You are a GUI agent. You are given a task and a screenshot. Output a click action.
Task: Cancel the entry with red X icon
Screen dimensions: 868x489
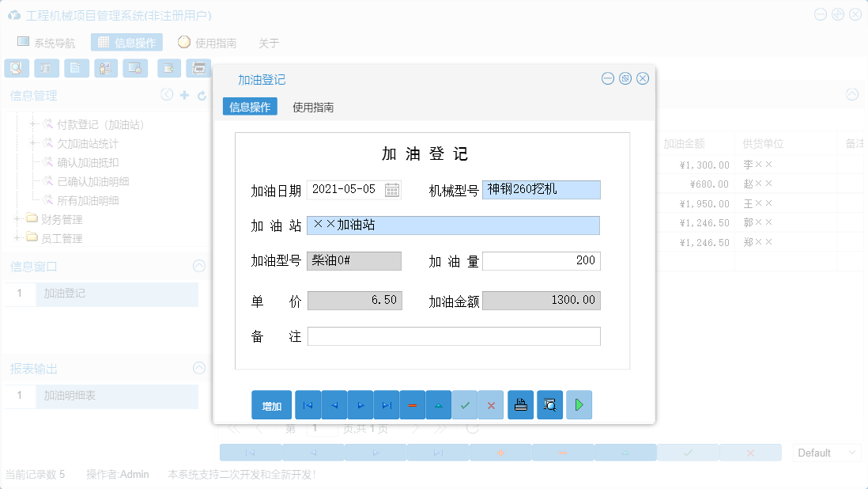click(x=491, y=404)
